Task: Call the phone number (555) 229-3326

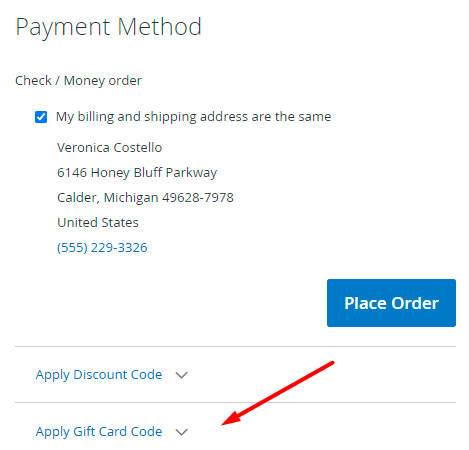Action: click(102, 248)
